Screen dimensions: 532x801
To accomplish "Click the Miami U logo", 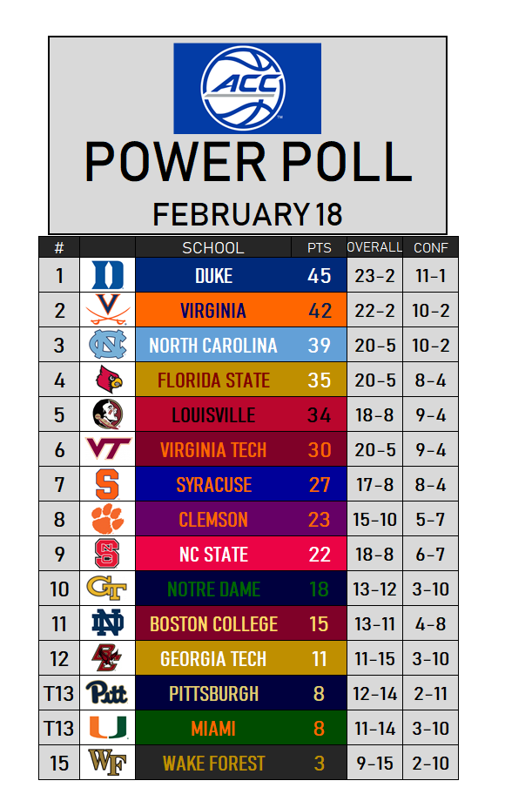I will pyautogui.click(x=108, y=728).
